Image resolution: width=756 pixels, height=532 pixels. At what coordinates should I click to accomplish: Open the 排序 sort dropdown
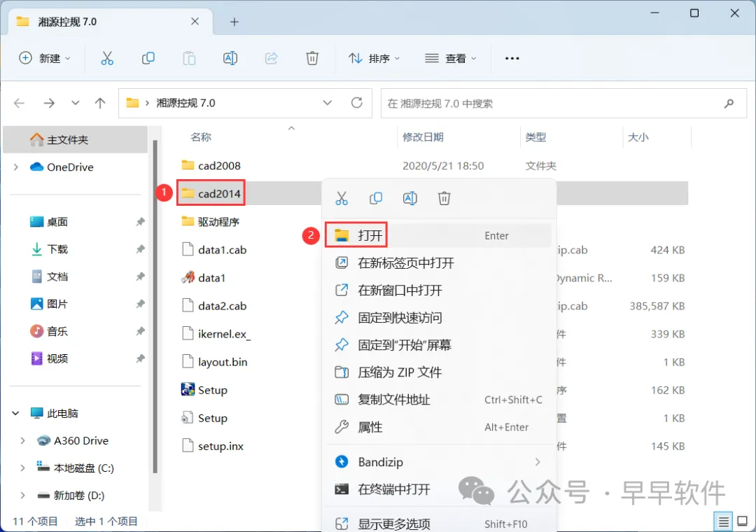(374, 58)
